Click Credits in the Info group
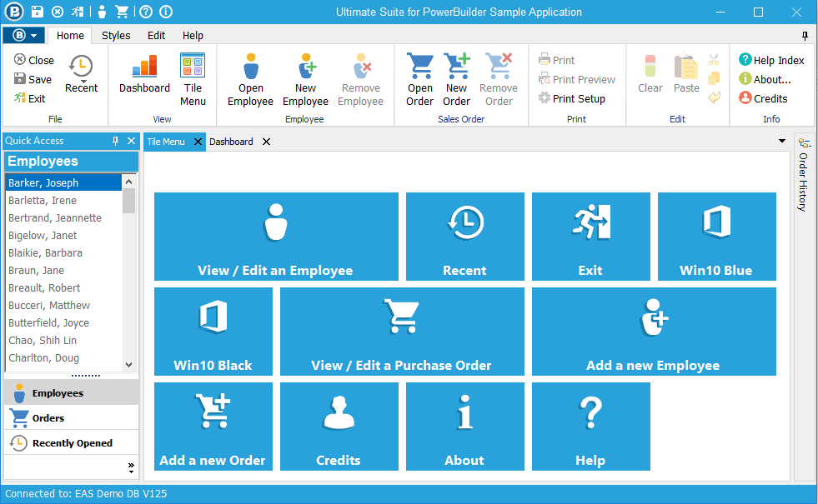This screenshot has height=504, width=818. 763,98
